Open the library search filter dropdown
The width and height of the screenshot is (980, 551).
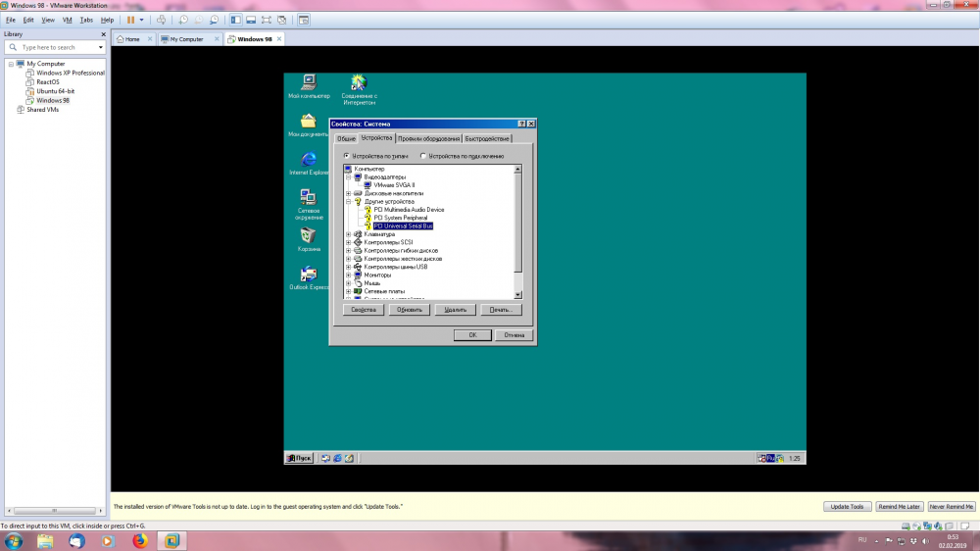pyautogui.click(x=101, y=47)
